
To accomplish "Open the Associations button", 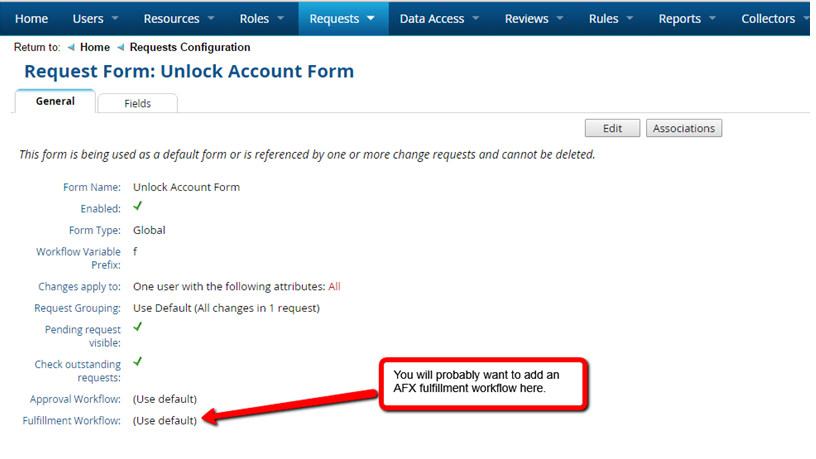I will pos(684,128).
